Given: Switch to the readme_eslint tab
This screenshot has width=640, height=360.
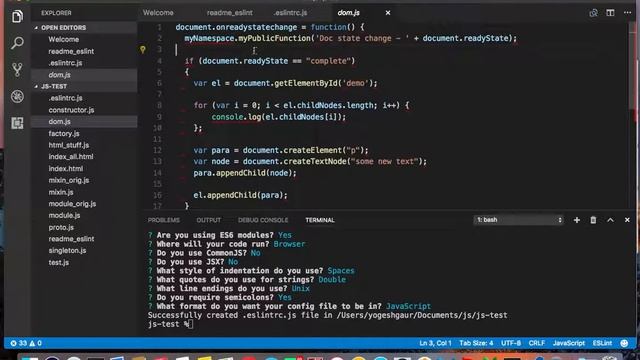Looking at the screenshot, I should (229, 13).
